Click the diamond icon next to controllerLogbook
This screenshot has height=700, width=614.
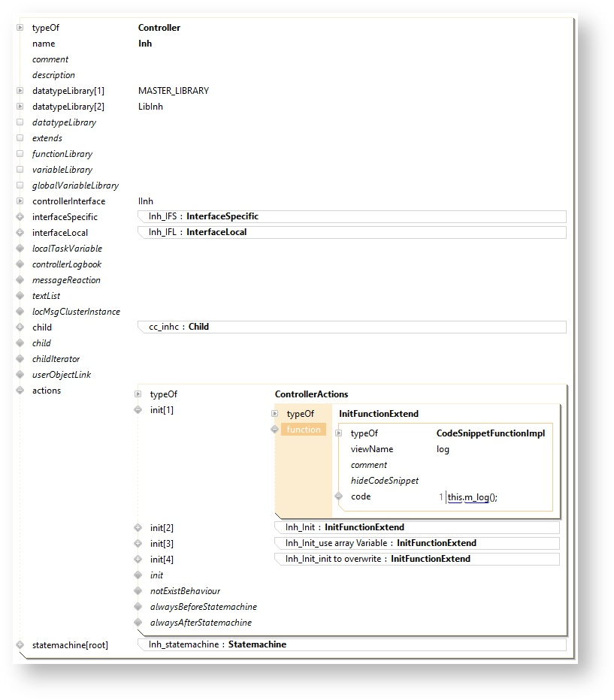click(x=20, y=264)
